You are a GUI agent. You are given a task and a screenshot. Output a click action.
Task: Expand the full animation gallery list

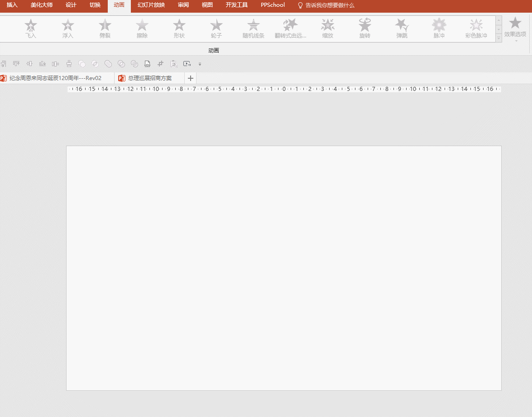[x=499, y=38]
